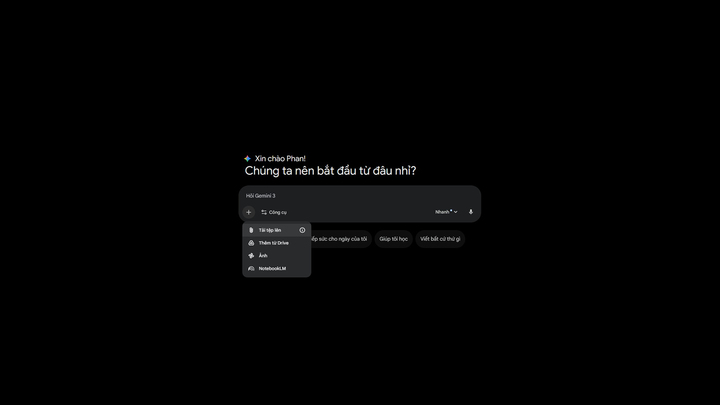Click the Google Drive icon in the menu

[x=251, y=243]
